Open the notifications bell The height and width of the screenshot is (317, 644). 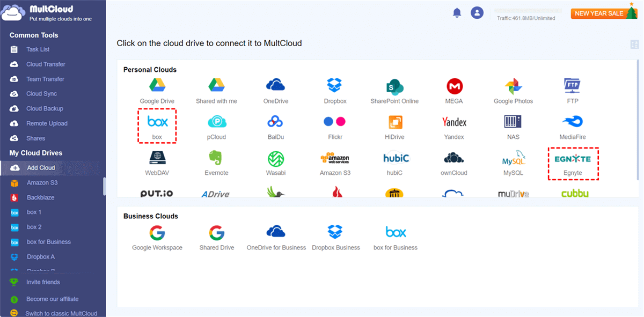tap(457, 12)
